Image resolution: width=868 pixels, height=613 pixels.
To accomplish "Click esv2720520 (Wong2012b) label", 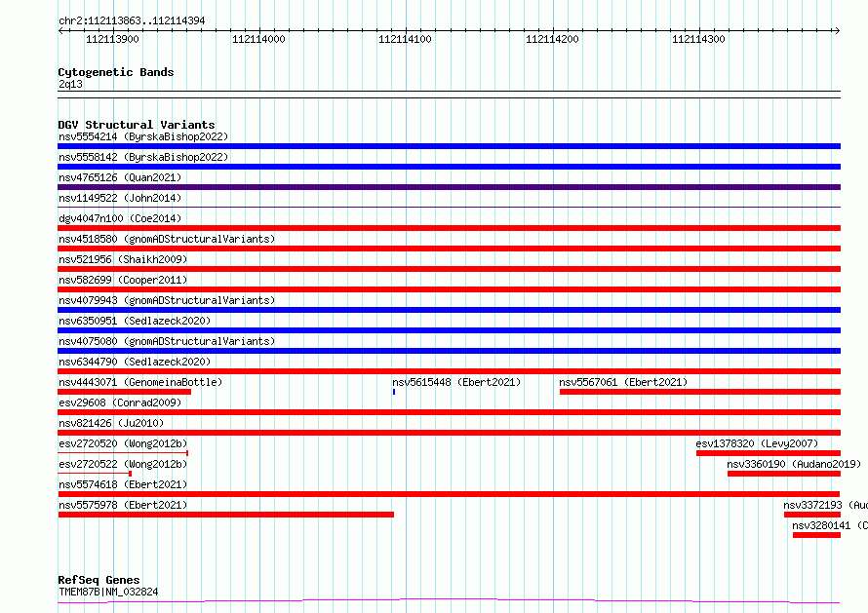I will click(x=123, y=443).
